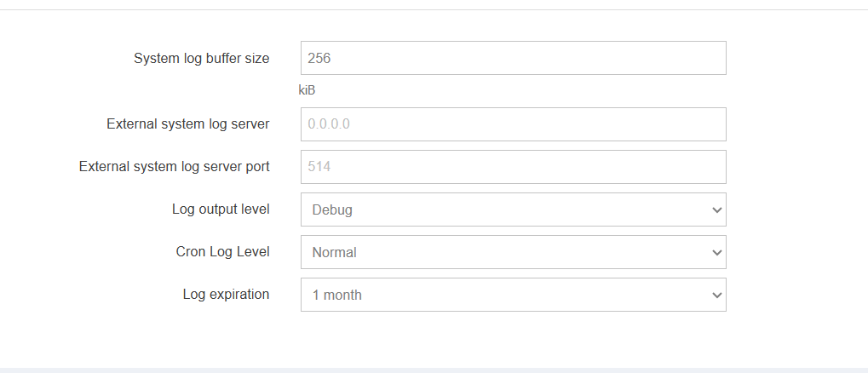This screenshot has width=868, height=373.
Task: Click the kiB unit hint text
Action: tap(307, 89)
